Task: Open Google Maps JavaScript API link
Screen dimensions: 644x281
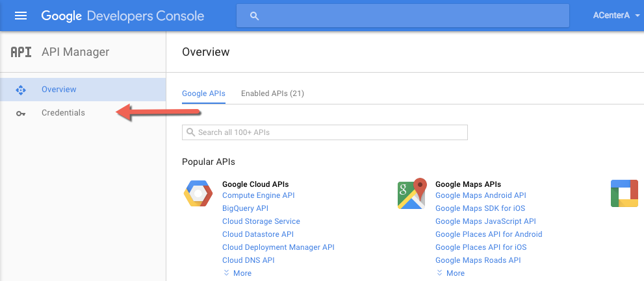Action: (x=485, y=221)
